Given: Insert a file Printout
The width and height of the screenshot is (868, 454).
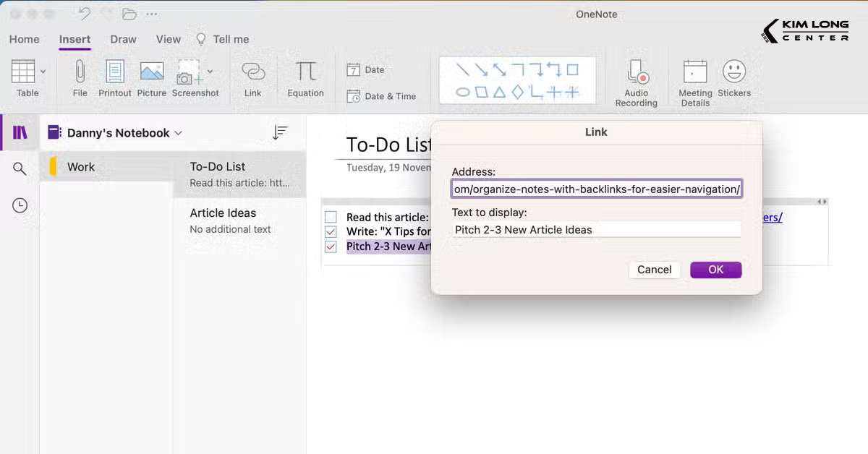Looking at the screenshot, I should pyautogui.click(x=114, y=78).
